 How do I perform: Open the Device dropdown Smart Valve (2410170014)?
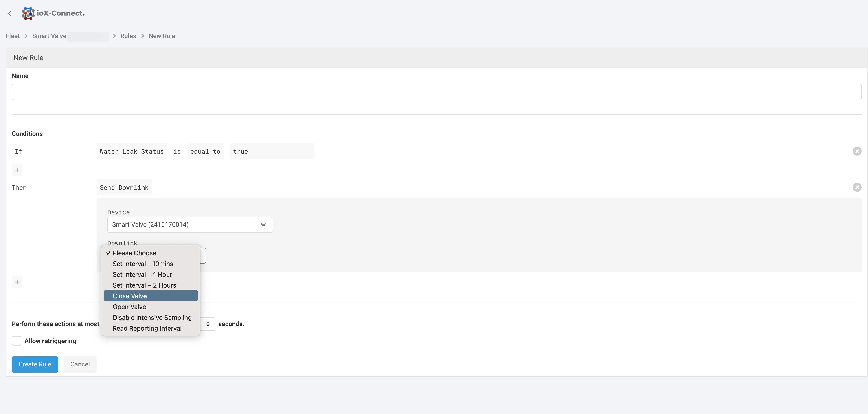click(190, 225)
